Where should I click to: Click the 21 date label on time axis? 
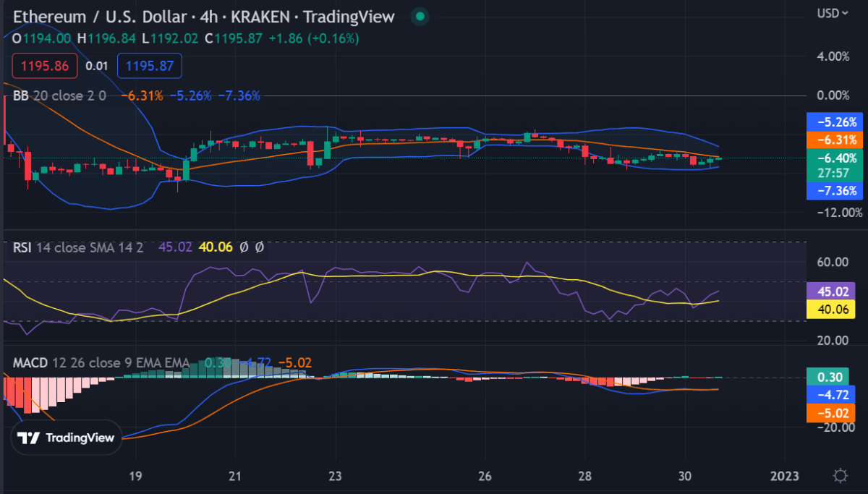pyautogui.click(x=235, y=477)
